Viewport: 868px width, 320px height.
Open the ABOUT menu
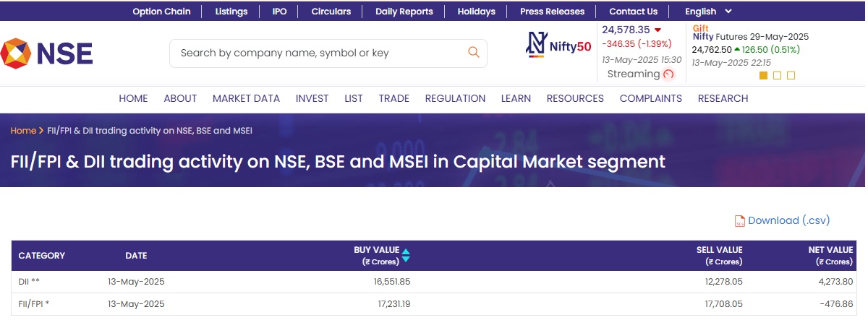[180, 98]
